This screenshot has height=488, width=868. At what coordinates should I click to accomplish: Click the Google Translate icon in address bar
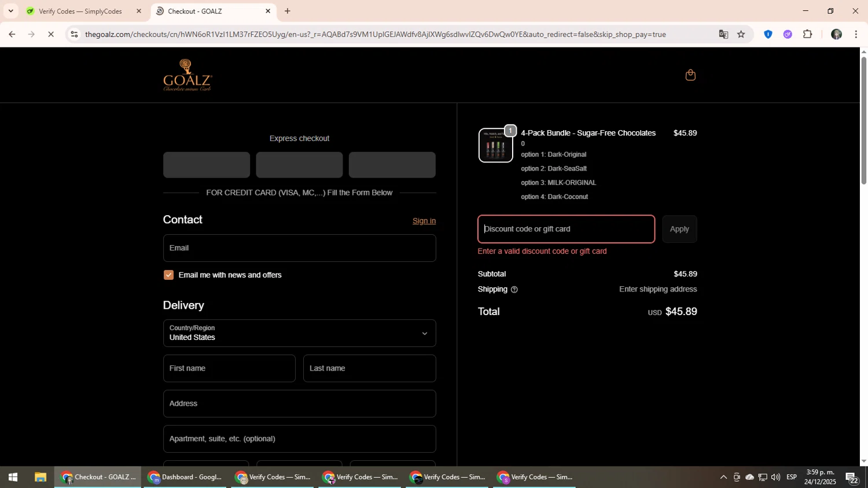pos(723,35)
